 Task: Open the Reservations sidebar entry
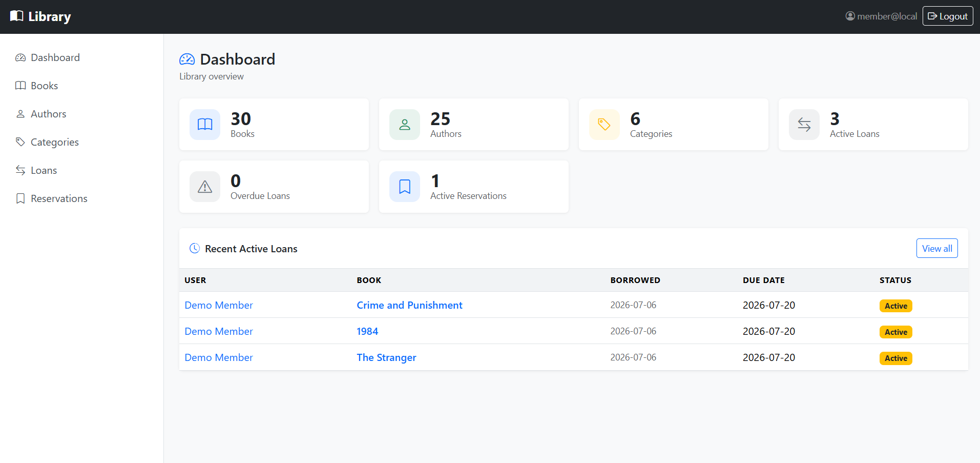[x=82, y=198]
